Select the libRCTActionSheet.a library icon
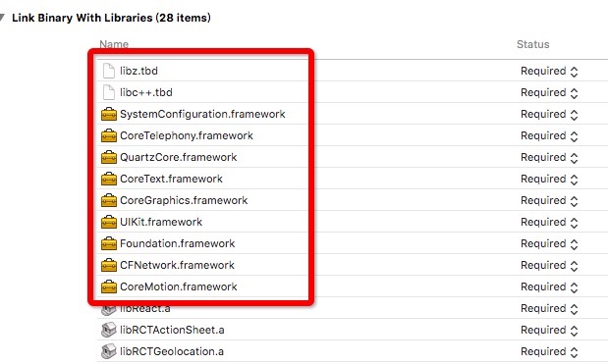Viewport: 608px width, 364px height. (x=109, y=330)
